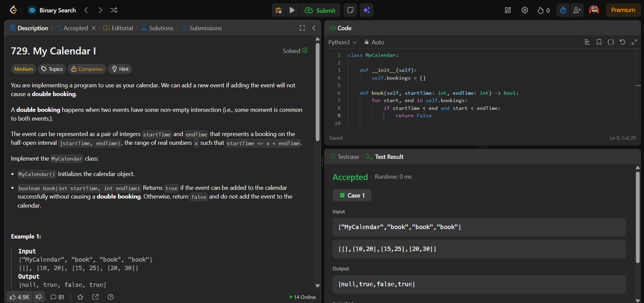Go to the previous problem arrow
644x303 pixels.
[86, 10]
